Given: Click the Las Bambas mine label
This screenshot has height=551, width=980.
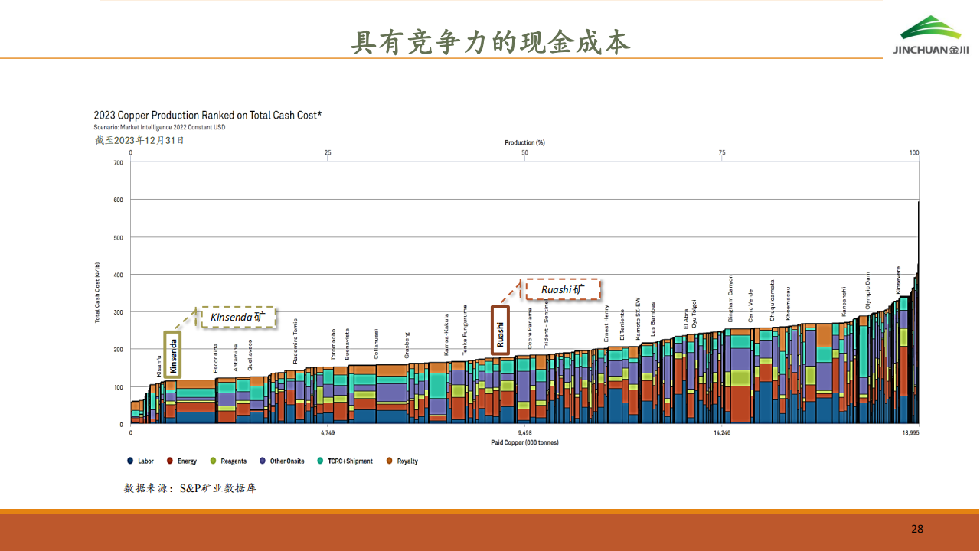Looking at the screenshot, I should click(x=652, y=319).
